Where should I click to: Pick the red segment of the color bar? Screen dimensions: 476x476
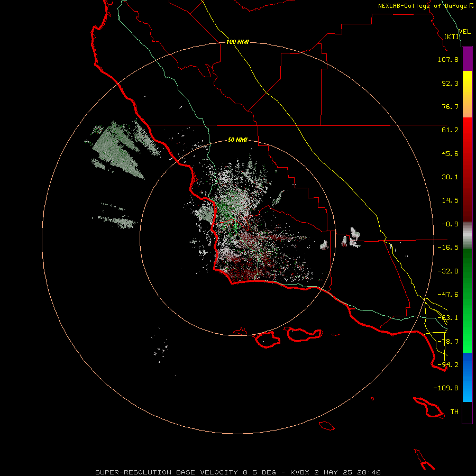467,169
